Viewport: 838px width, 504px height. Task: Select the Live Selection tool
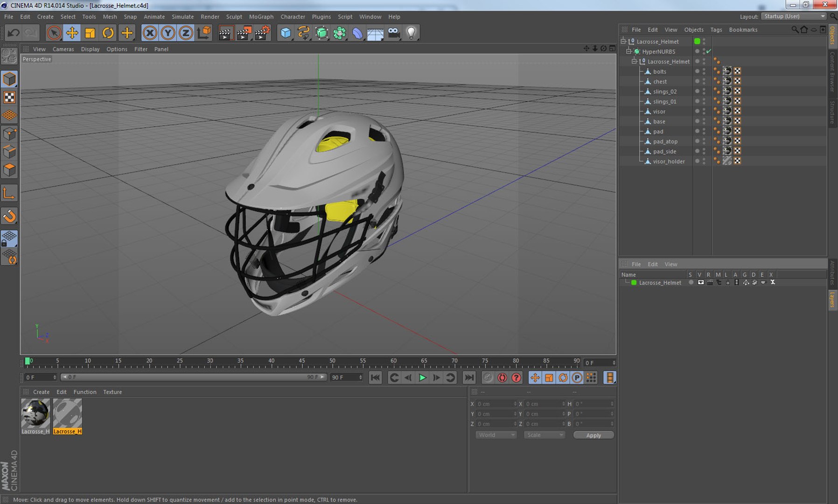(54, 33)
